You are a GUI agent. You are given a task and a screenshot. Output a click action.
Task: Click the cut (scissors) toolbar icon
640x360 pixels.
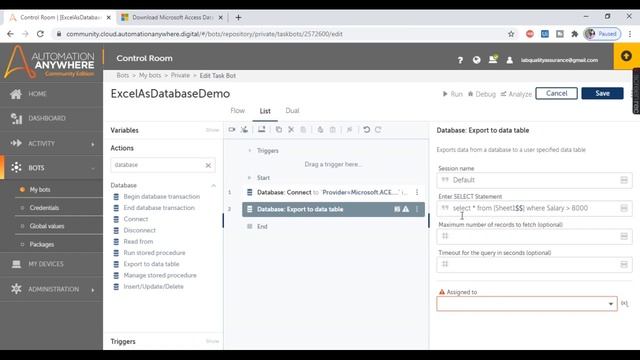click(x=291, y=130)
